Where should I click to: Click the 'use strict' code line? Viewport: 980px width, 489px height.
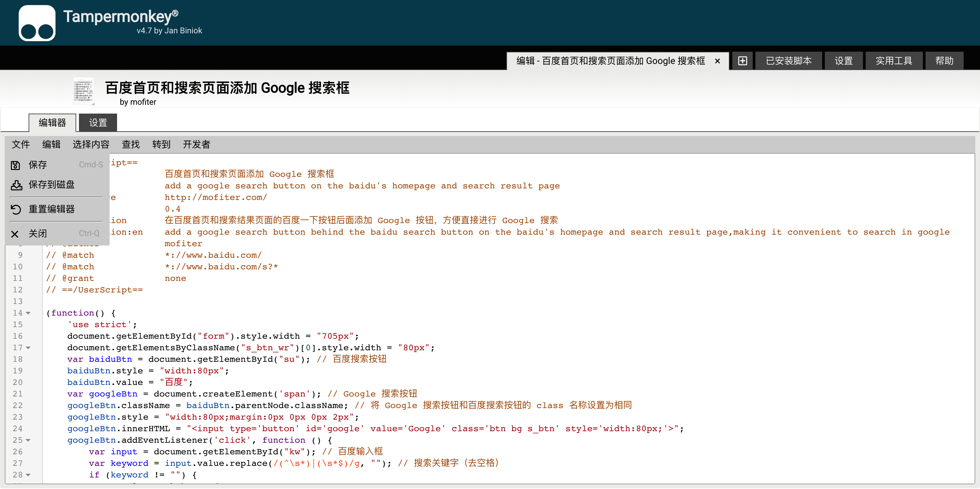[x=102, y=325]
